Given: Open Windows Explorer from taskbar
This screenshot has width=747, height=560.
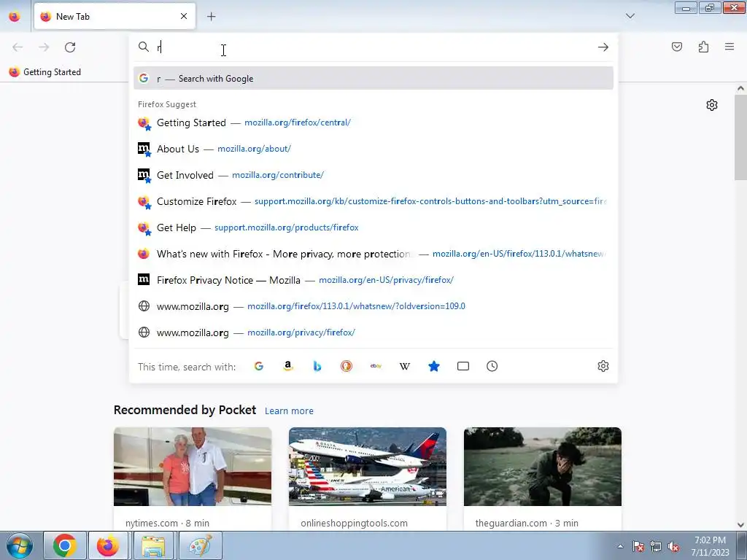Looking at the screenshot, I should tap(152, 545).
